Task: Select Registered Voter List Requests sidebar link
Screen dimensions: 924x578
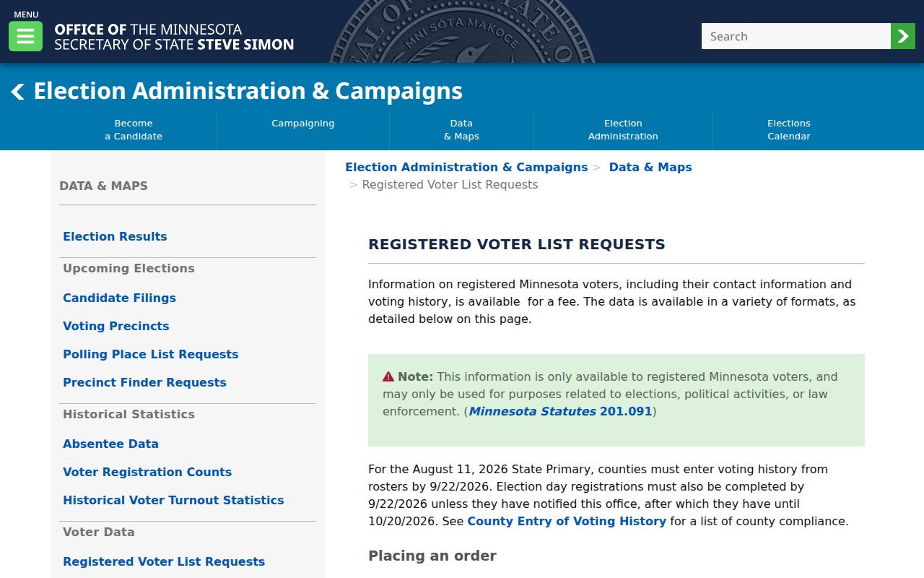Action: (164, 561)
